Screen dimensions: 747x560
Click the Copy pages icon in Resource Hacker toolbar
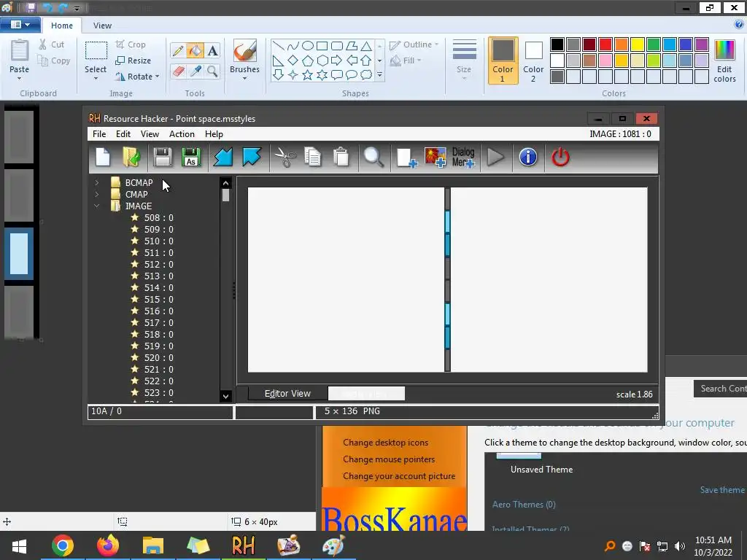coord(312,157)
